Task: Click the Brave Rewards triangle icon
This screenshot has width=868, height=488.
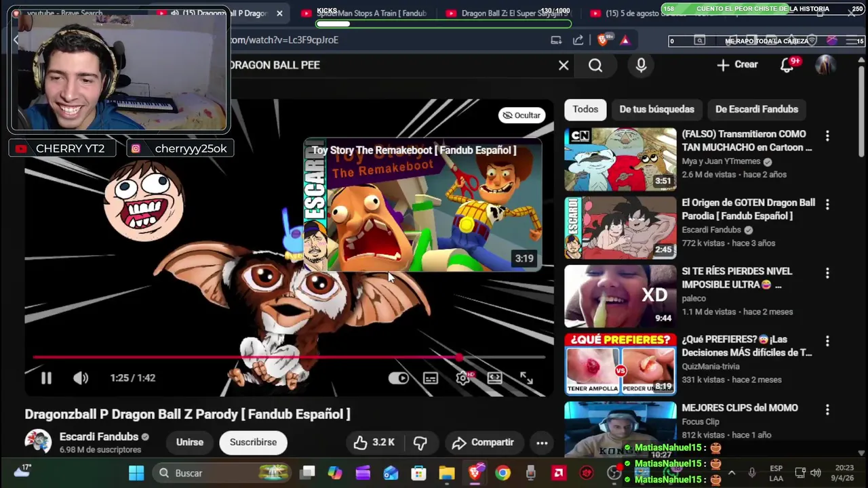Action: click(625, 41)
